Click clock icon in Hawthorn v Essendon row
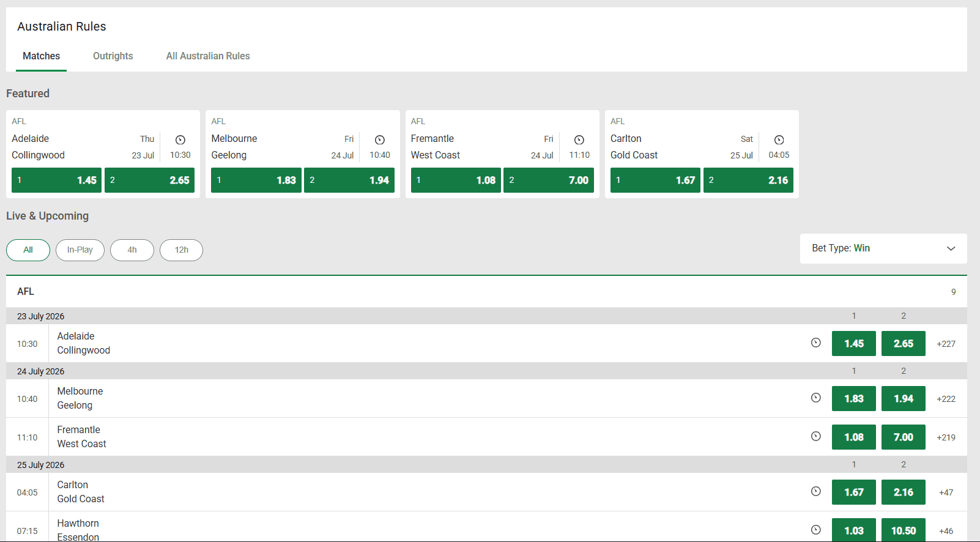This screenshot has width=980, height=542. click(x=816, y=530)
